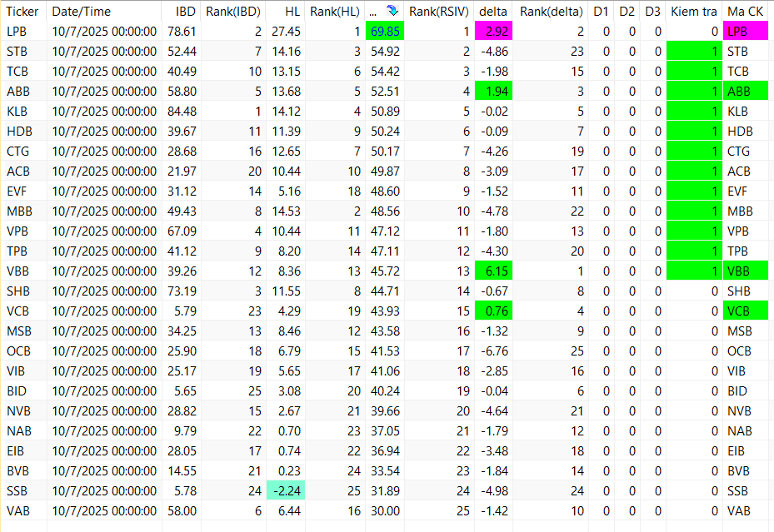Select the STB ticker cell in the Ticker column
Viewport: 774px width, 532px height.
coord(23,52)
